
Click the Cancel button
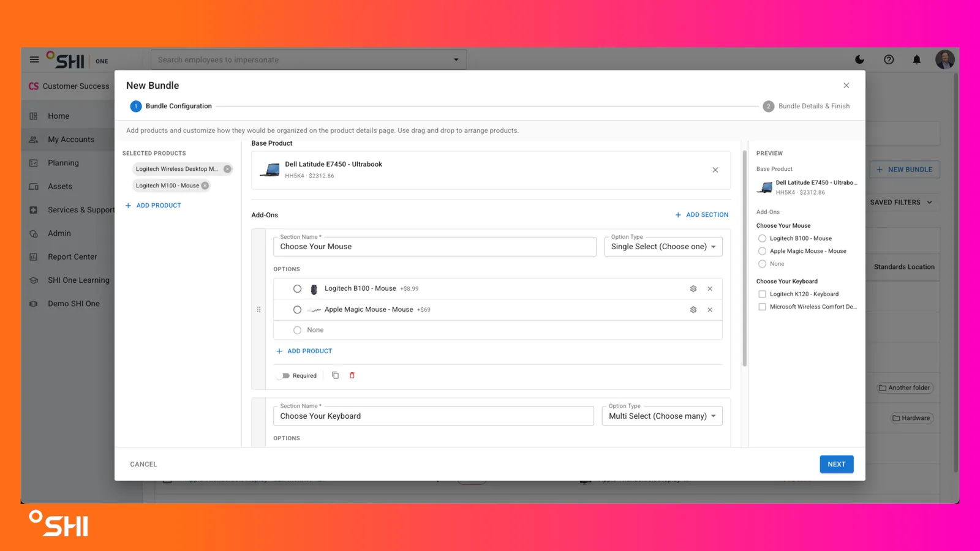click(x=143, y=464)
